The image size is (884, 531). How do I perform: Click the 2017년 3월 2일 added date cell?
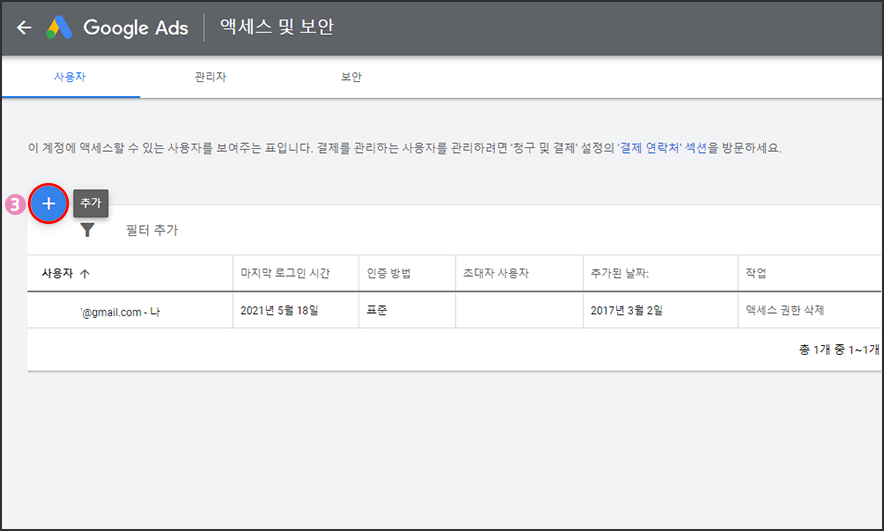point(626,310)
